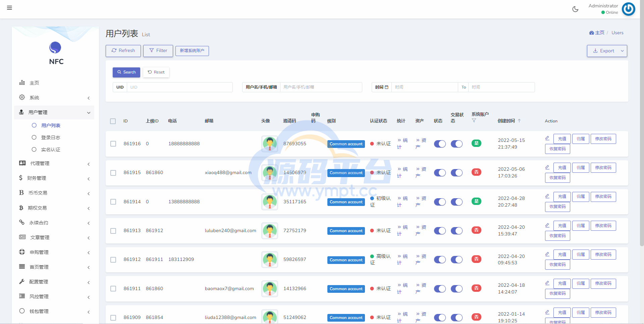This screenshot has width=644, height=324.
Task: Click the 系统 gear icon
Action: [x=22, y=97]
